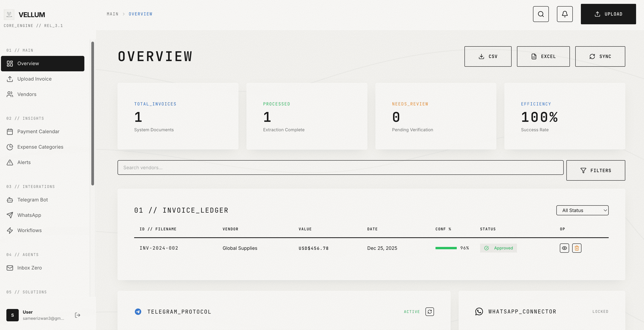Click the Approved status badge on INV-2024-002
The height and width of the screenshot is (330, 644).
[x=498, y=248]
